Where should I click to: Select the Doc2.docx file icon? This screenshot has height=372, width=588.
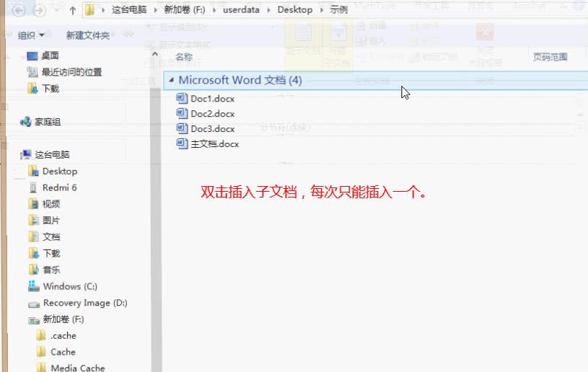tap(182, 113)
